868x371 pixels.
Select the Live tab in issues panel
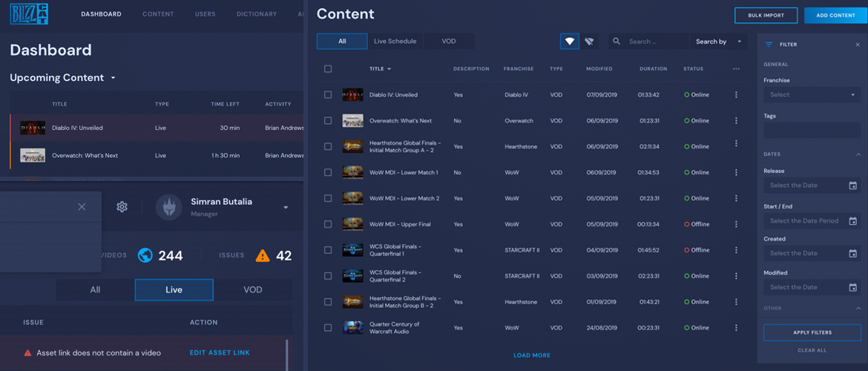click(174, 289)
